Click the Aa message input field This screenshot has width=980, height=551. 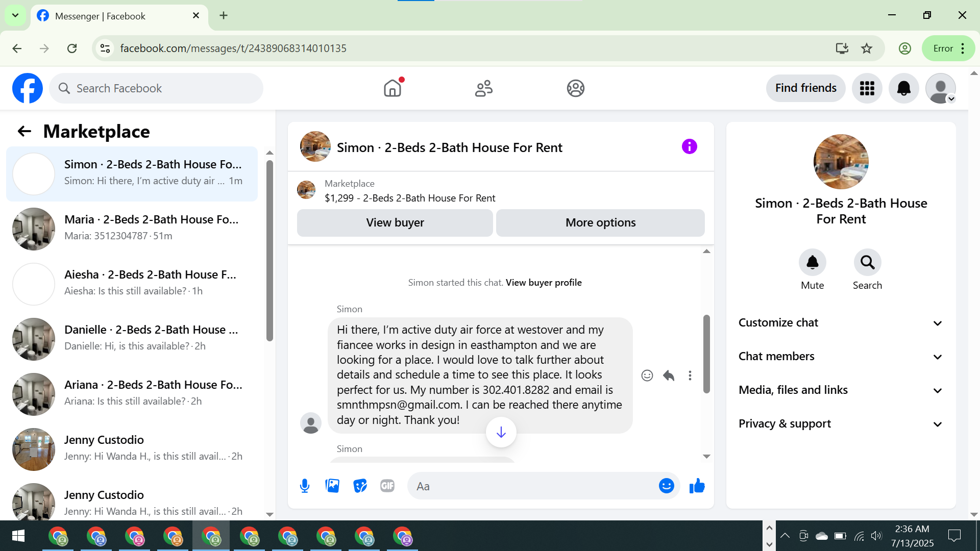(531, 486)
